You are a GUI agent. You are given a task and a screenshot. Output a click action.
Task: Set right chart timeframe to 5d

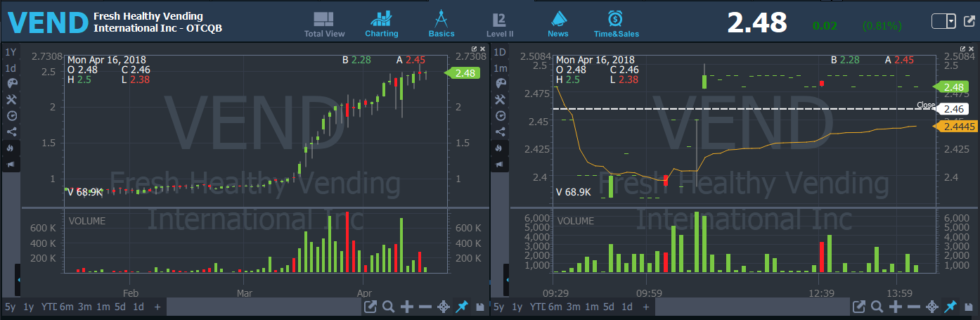click(610, 307)
